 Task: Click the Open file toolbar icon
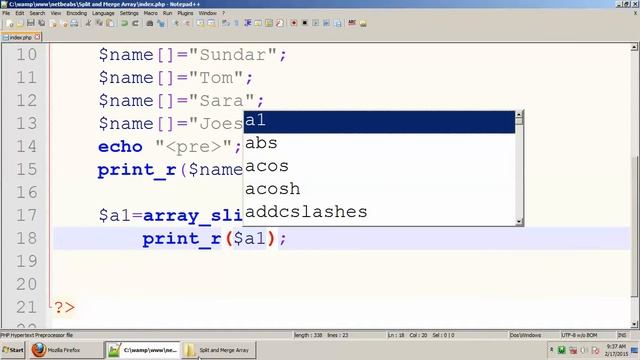pyautogui.click(x=20, y=23)
